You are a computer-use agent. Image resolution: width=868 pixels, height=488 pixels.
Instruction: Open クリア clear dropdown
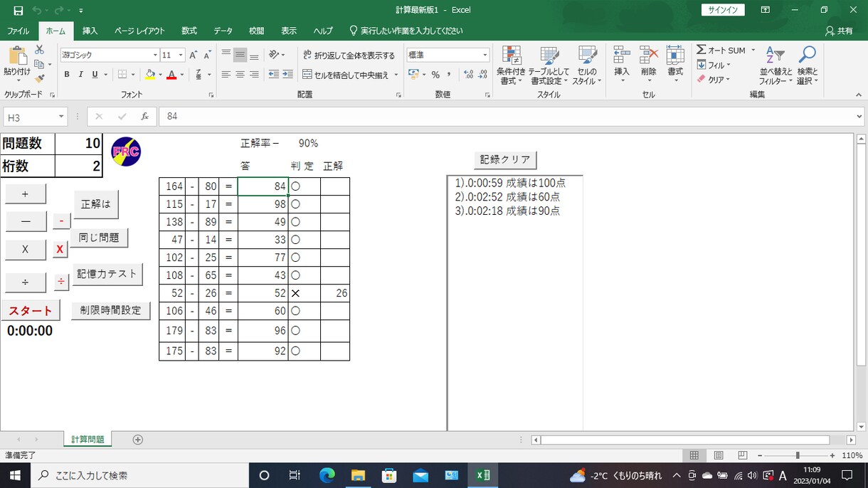pyautogui.click(x=714, y=80)
